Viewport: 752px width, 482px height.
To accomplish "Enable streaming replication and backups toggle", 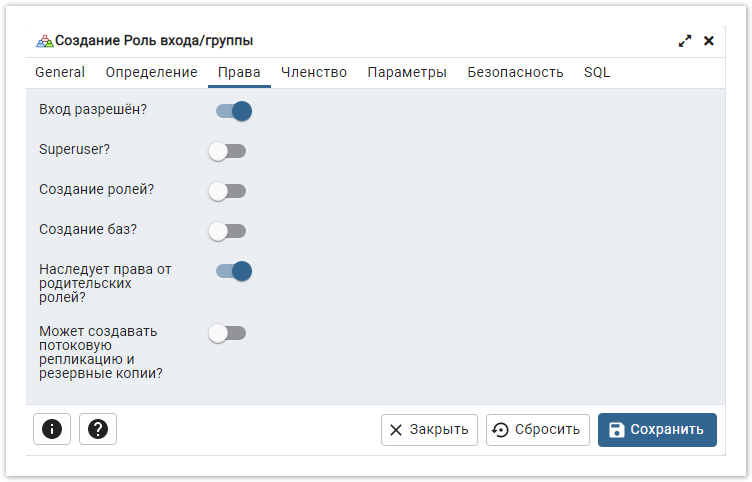I will coord(227,333).
